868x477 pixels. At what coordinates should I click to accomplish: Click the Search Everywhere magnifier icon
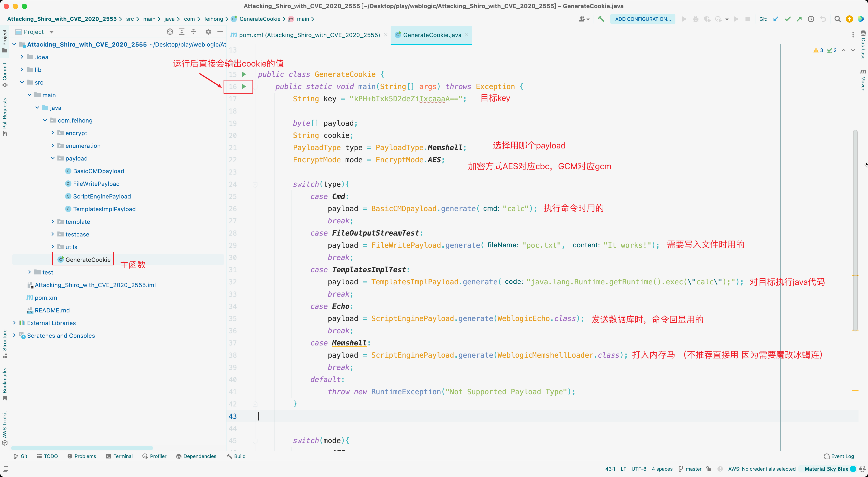point(837,19)
